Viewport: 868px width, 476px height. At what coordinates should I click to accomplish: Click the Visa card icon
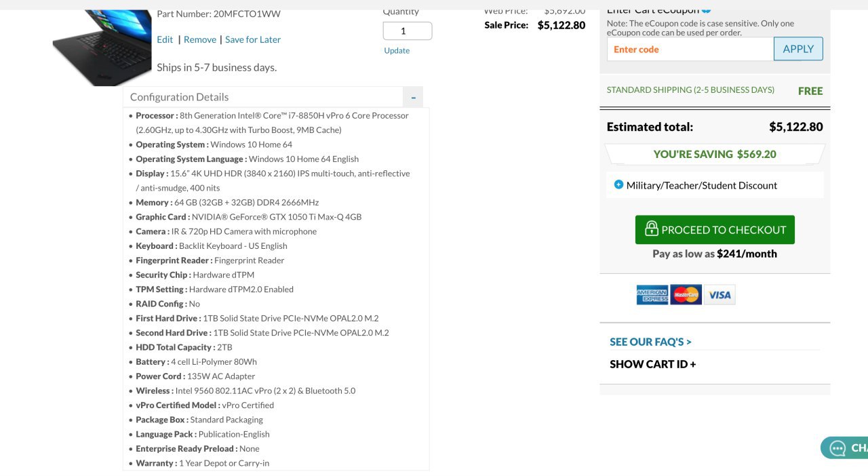[719, 295]
